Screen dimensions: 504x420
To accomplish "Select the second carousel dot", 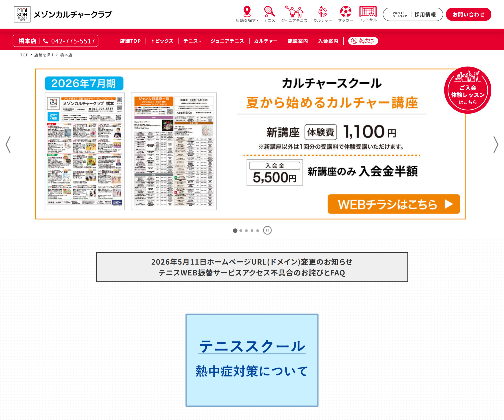I will [241, 231].
